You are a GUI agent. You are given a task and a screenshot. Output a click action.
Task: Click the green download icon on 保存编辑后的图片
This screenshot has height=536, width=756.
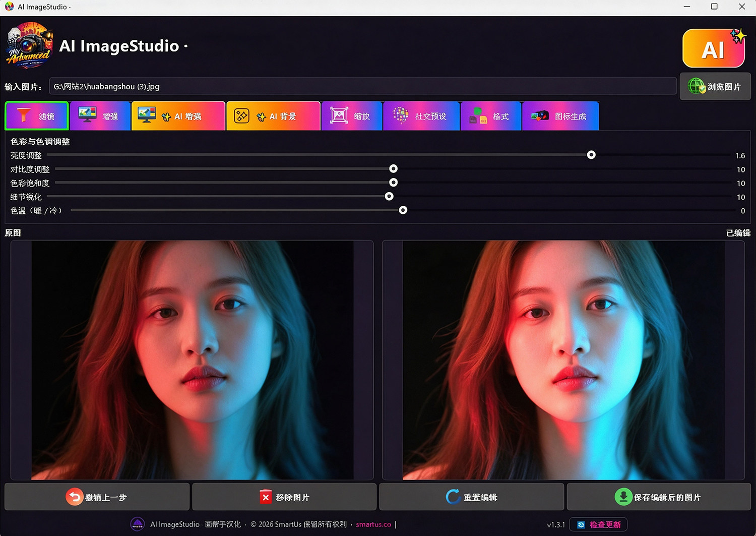click(x=623, y=497)
